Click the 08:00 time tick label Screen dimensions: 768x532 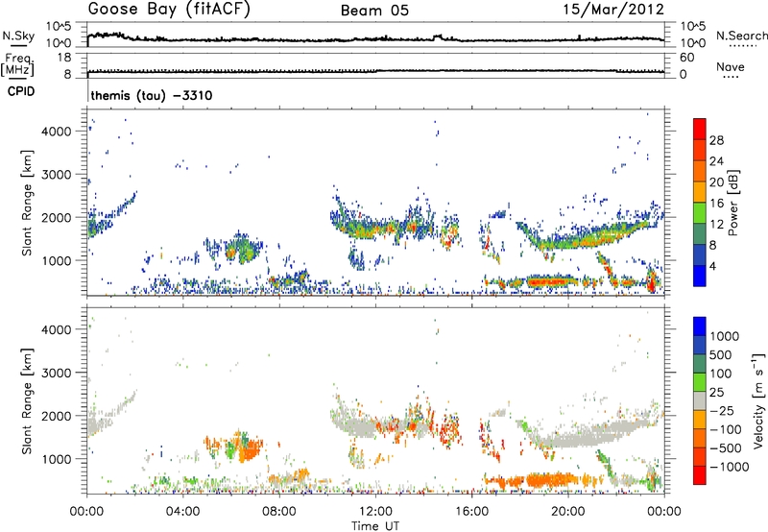point(278,512)
